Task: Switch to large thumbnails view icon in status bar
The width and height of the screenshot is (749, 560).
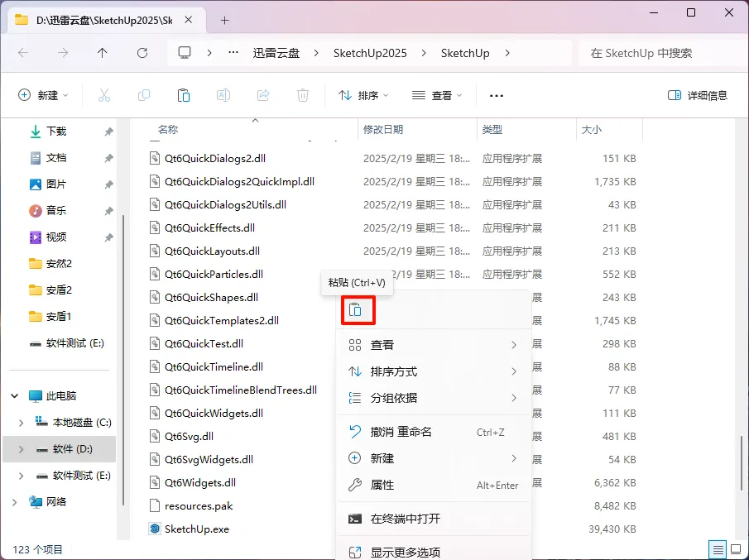Action: [736, 550]
